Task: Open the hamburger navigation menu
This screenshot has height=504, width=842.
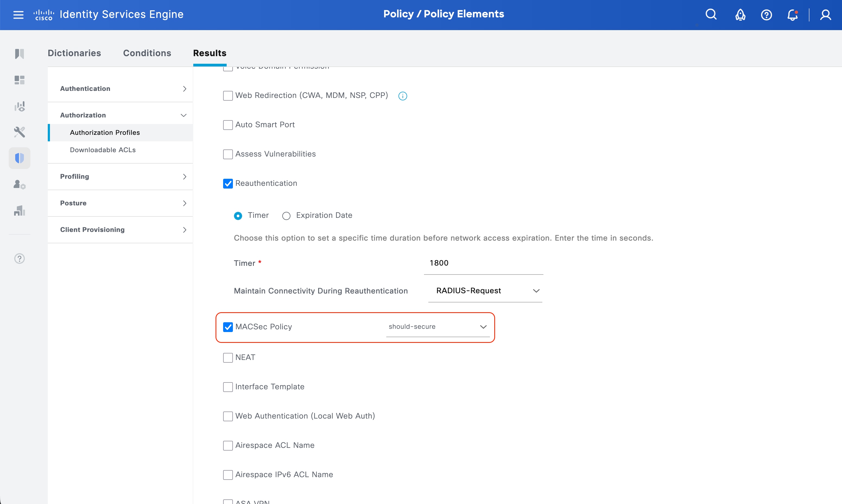Action: (x=18, y=15)
